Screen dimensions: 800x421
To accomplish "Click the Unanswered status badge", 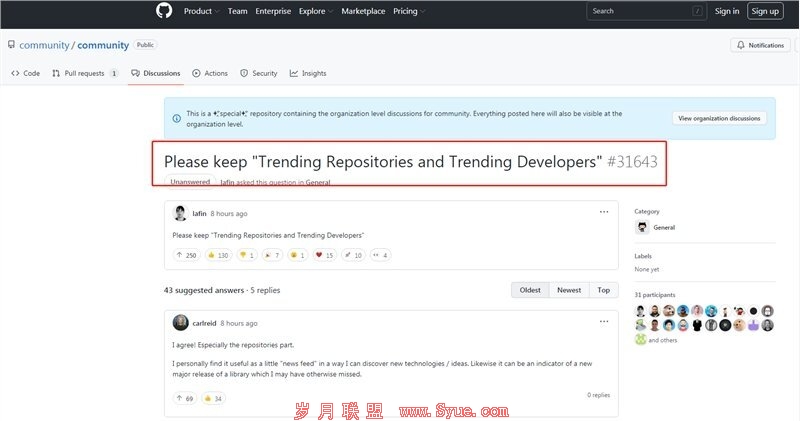I will [x=190, y=182].
